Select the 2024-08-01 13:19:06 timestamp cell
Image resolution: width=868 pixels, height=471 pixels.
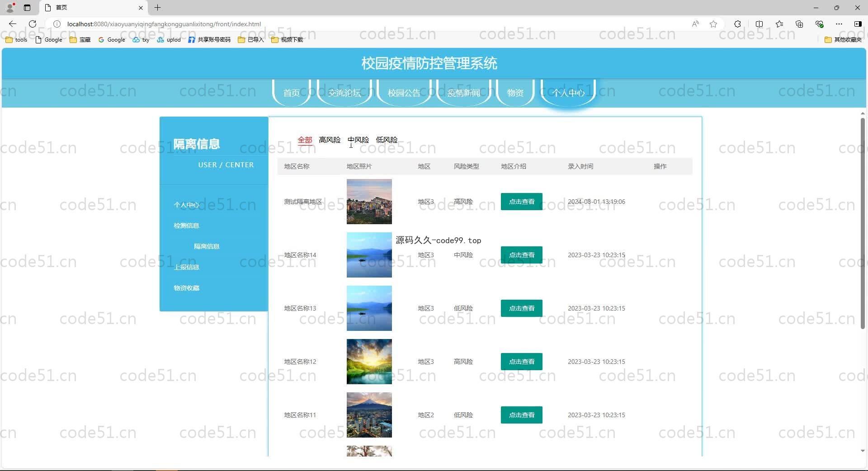click(596, 202)
